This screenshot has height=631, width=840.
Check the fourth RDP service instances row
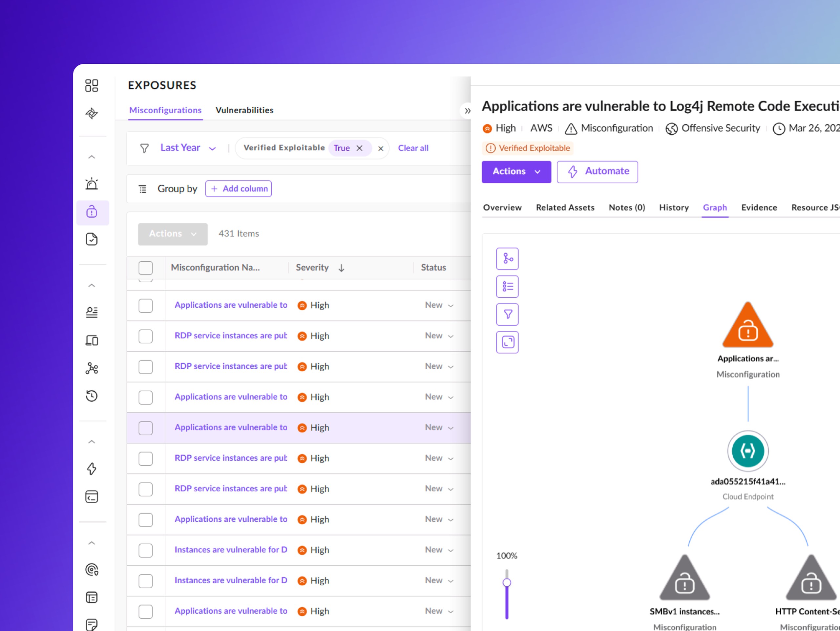145,489
